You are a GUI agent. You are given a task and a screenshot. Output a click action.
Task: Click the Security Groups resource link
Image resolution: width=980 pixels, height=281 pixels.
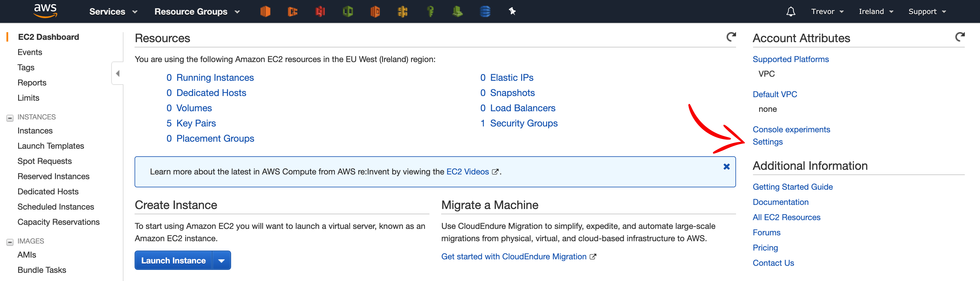[x=524, y=123]
